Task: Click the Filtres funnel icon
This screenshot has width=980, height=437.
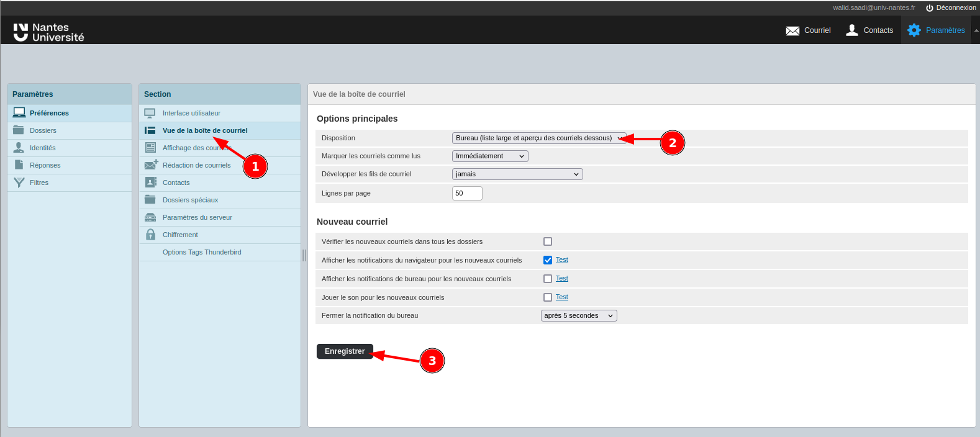Action: point(19,182)
